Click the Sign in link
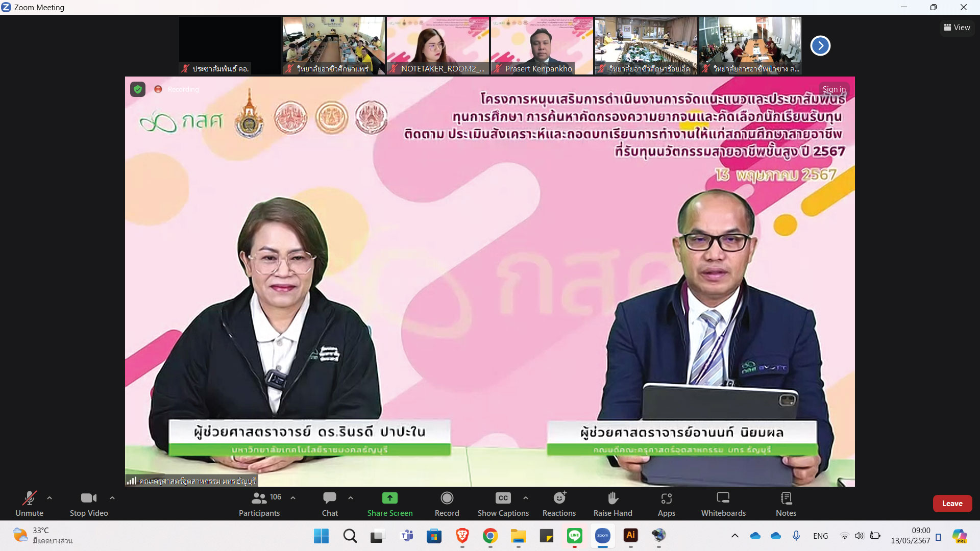This screenshot has height=551, width=980. (834, 89)
